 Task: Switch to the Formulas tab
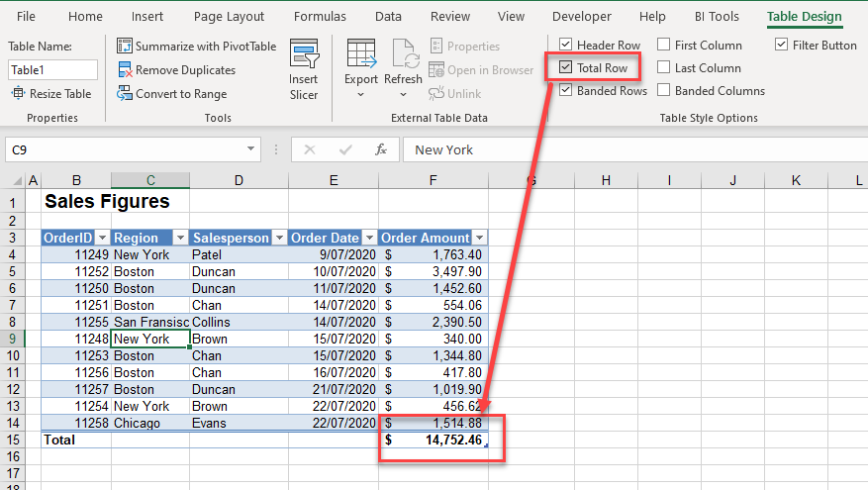click(x=320, y=17)
